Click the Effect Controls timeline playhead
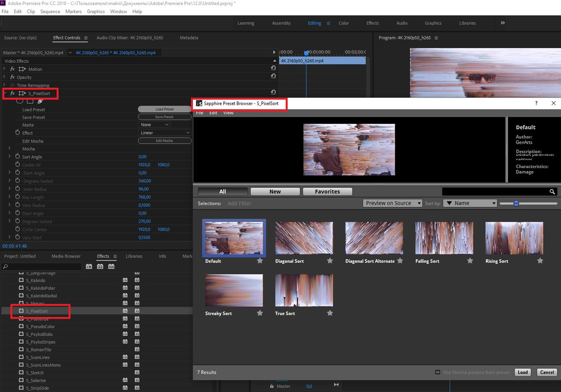This screenshot has width=561, height=392. (306, 53)
